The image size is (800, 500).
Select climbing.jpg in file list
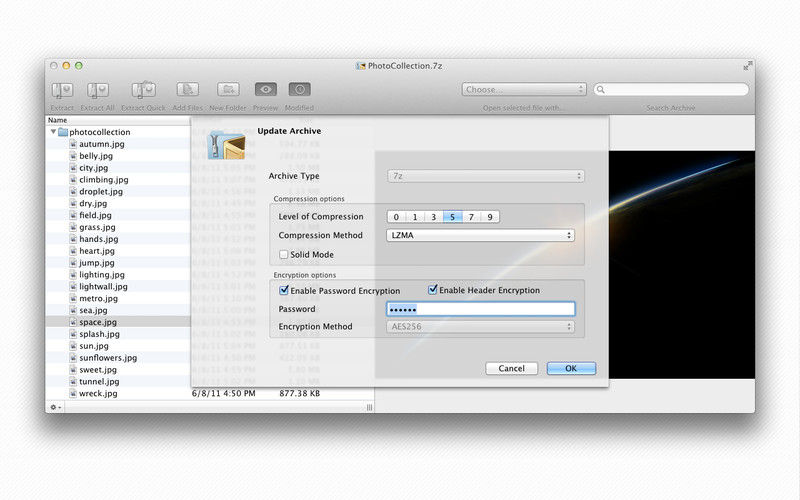104,180
